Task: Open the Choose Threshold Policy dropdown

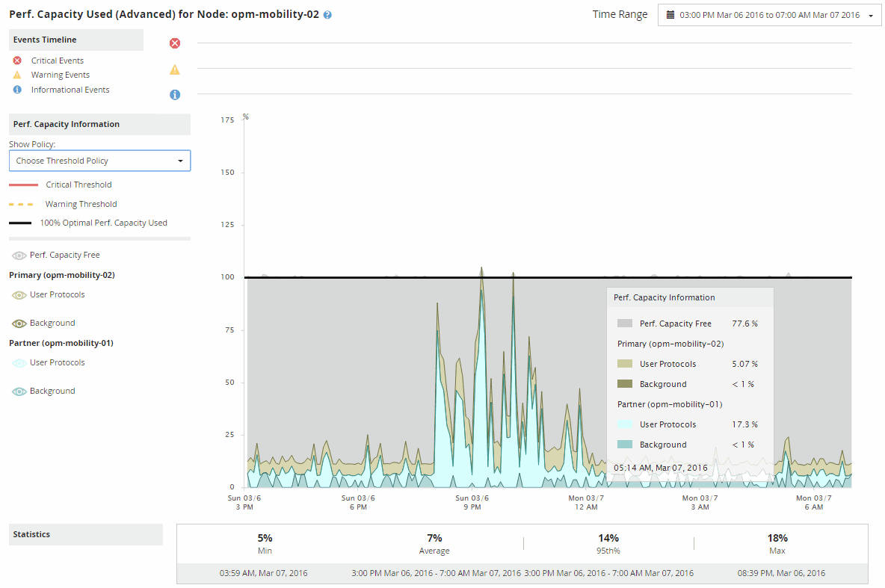Action: click(99, 161)
